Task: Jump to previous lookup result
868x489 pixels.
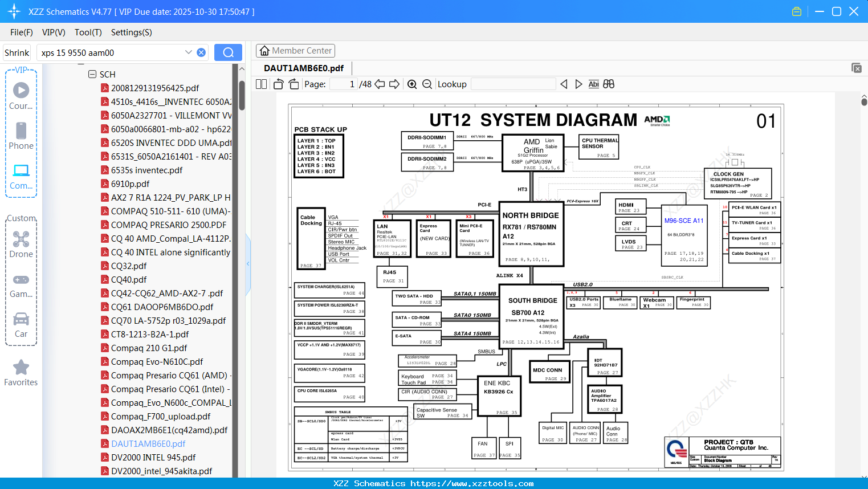Action: coord(564,84)
